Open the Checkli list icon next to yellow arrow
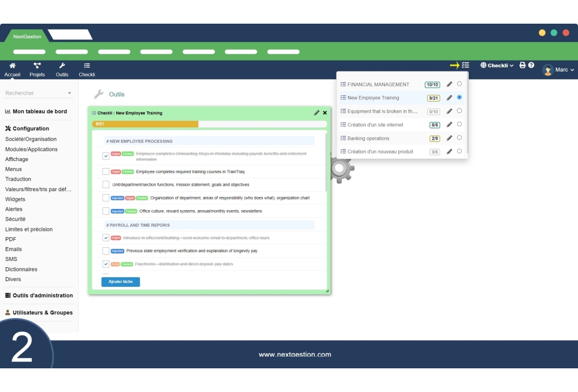The height and width of the screenshot is (392, 578). coord(466,65)
